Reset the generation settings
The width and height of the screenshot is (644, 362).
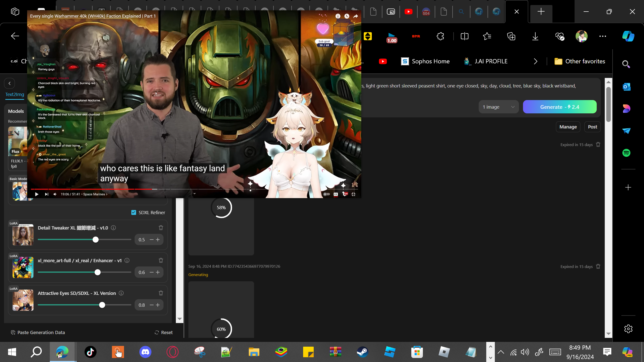(x=164, y=332)
